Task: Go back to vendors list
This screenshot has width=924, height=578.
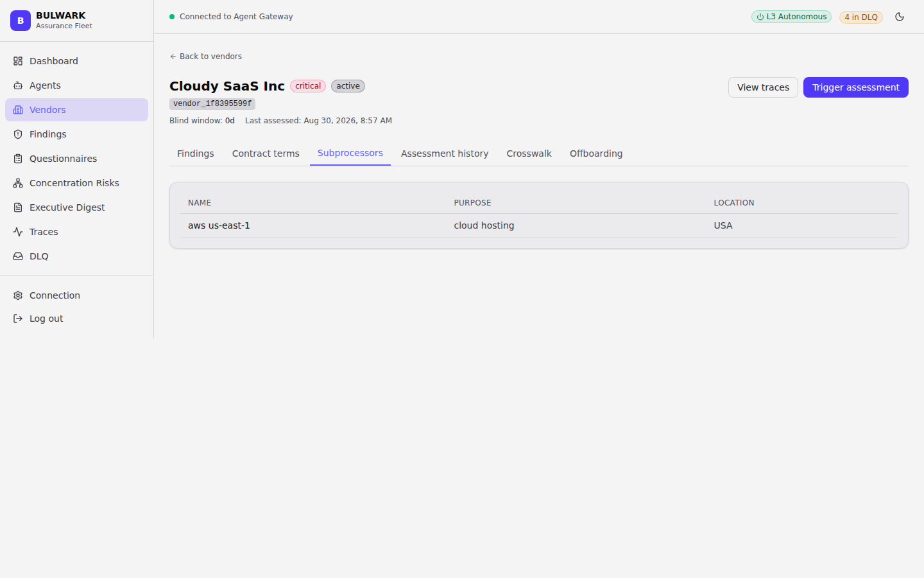Action: click(205, 57)
